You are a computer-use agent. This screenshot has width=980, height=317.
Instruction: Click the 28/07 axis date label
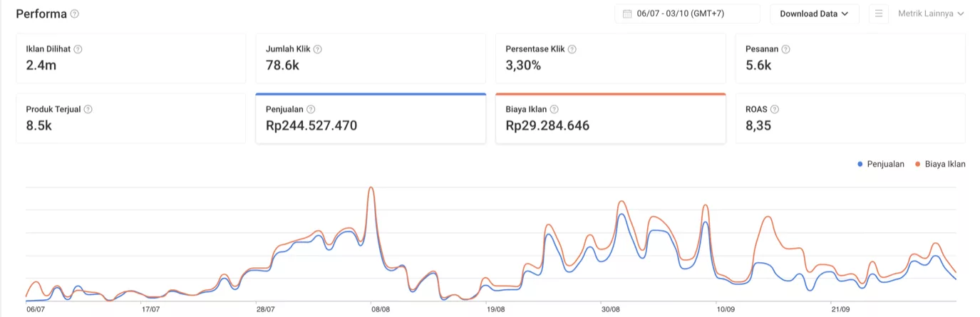265,310
